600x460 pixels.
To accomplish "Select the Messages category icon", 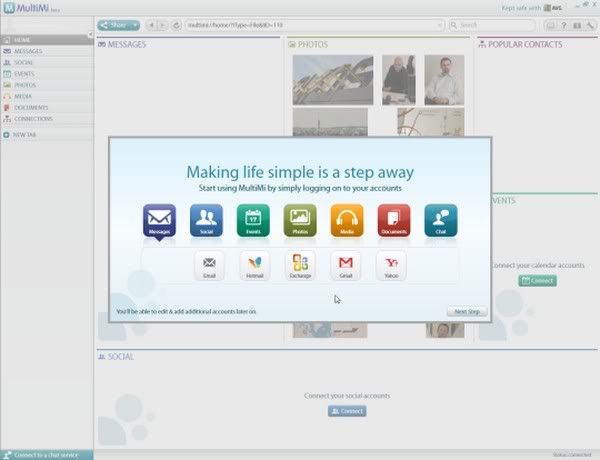I will (x=159, y=220).
